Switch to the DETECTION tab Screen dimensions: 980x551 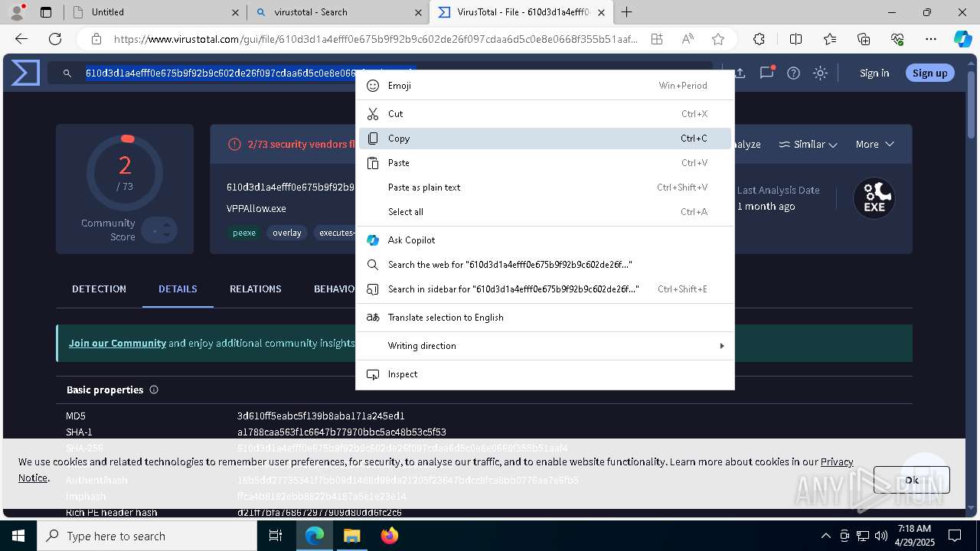pos(99,289)
